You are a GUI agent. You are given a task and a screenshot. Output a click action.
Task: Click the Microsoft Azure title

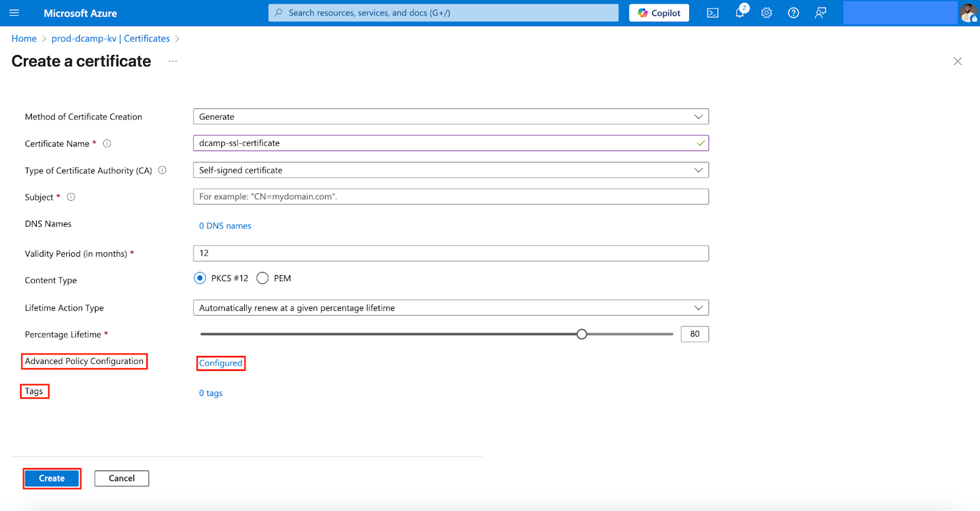click(x=80, y=13)
